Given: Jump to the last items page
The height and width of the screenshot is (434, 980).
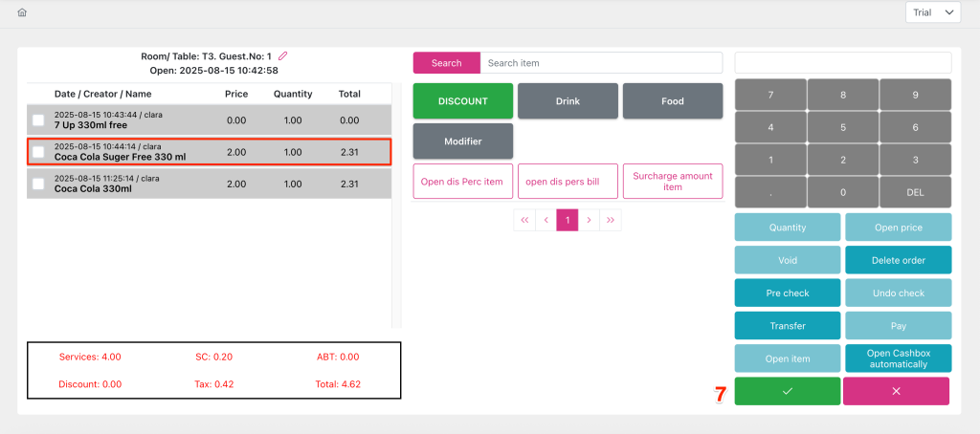Looking at the screenshot, I should (611, 220).
